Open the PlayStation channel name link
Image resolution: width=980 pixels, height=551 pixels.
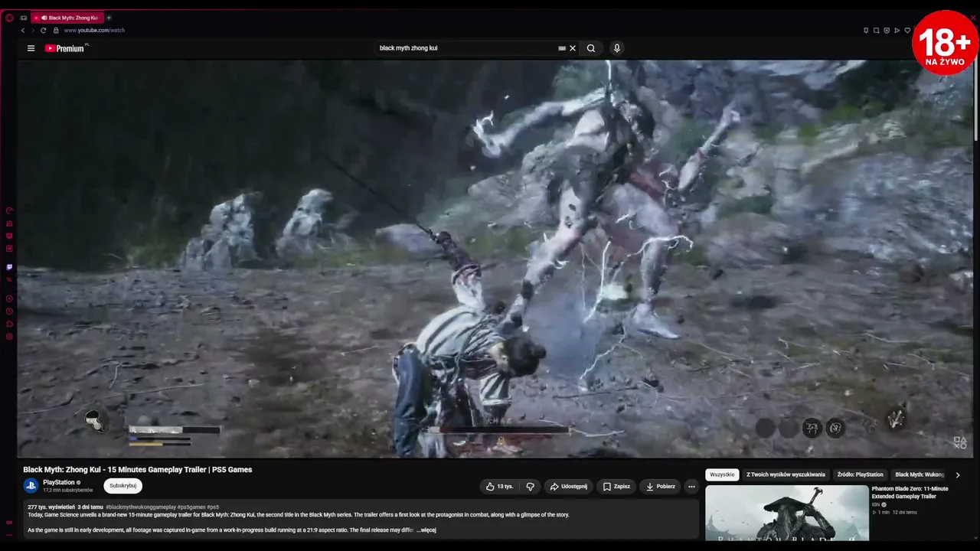59,482
